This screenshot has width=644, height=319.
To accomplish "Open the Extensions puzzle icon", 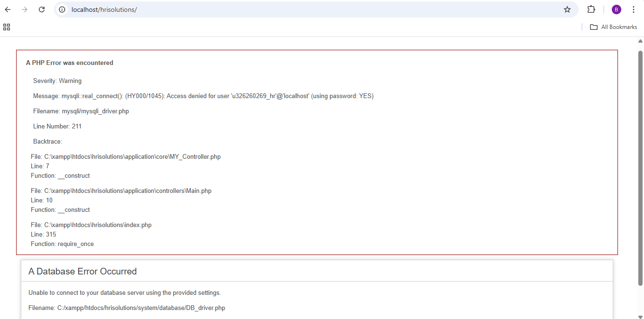I will 591,9.
